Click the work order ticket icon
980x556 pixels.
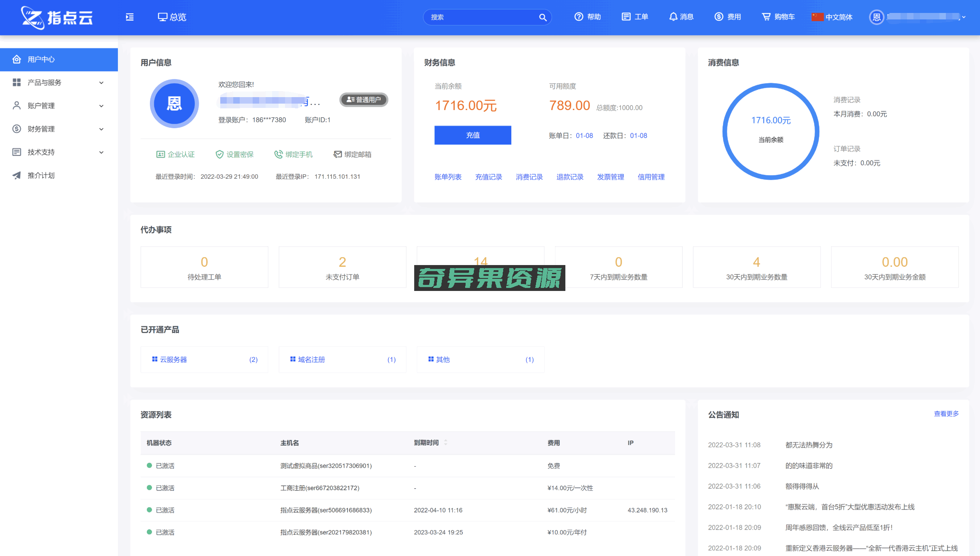click(626, 17)
